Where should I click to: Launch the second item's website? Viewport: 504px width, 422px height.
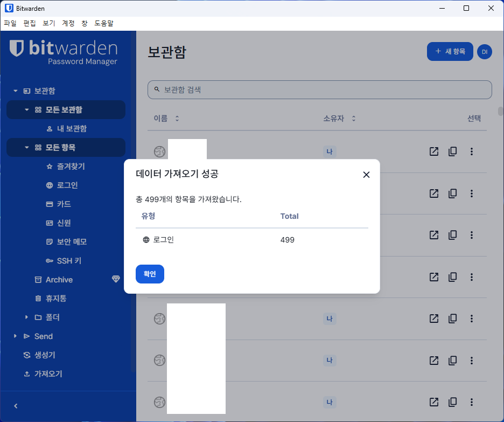434,193
